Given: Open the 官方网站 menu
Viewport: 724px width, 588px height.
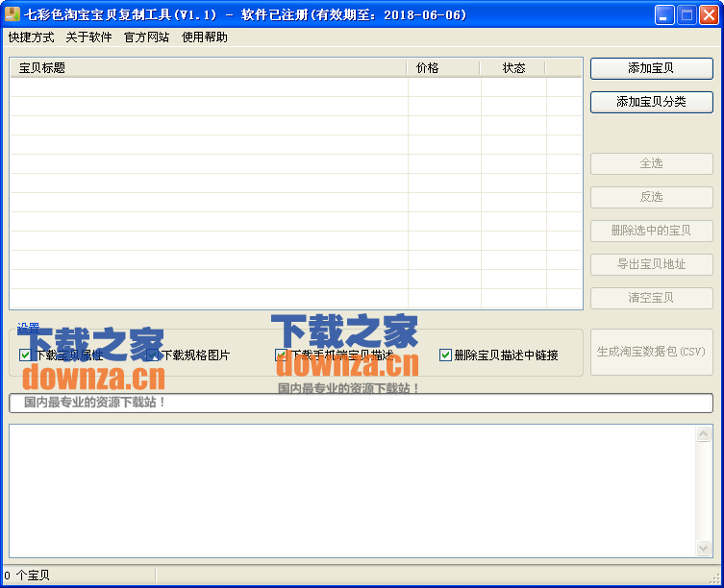Looking at the screenshot, I should pyautogui.click(x=146, y=37).
